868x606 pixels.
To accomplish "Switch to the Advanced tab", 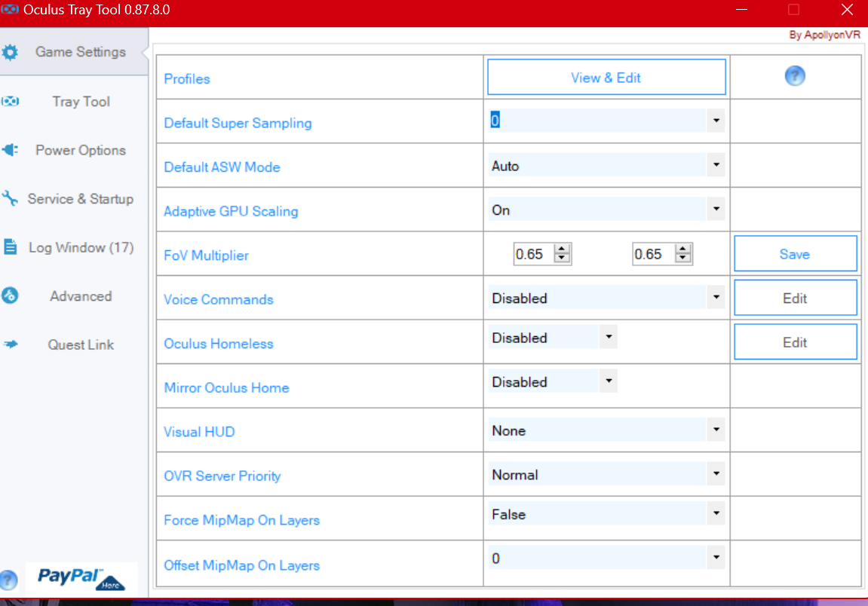I will (74, 296).
